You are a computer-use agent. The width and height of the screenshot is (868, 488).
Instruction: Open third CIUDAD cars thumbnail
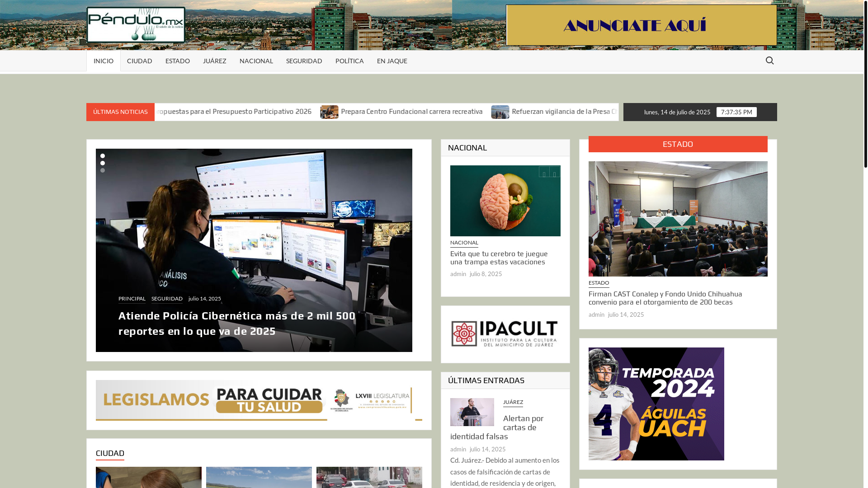(369, 477)
